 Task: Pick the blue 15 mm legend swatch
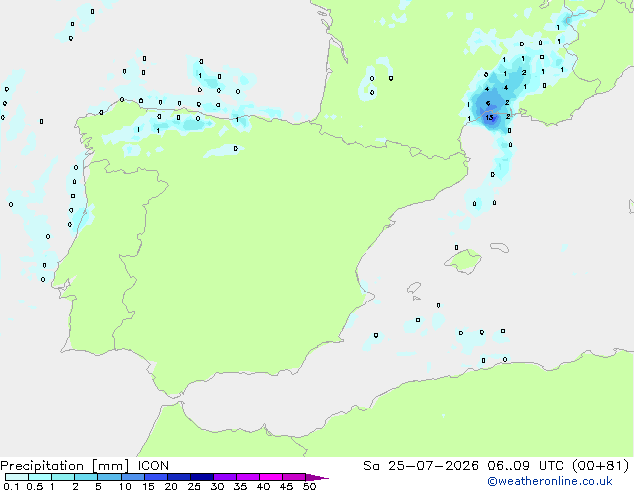coord(156,477)
